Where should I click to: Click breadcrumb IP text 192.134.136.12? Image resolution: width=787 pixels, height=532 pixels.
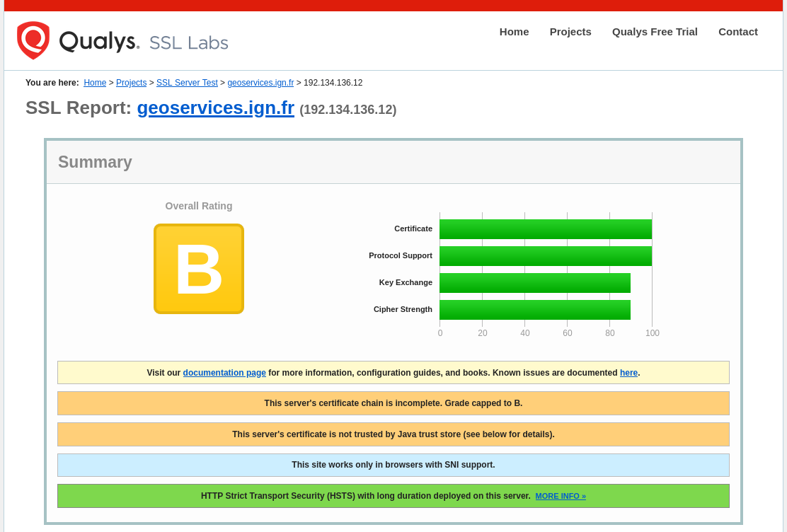[x=333, y=82]
